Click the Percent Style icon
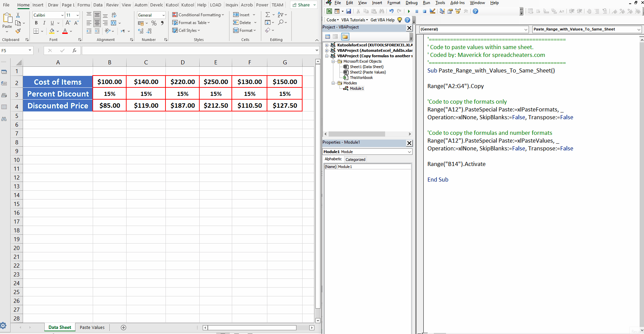 click(154, 23)
